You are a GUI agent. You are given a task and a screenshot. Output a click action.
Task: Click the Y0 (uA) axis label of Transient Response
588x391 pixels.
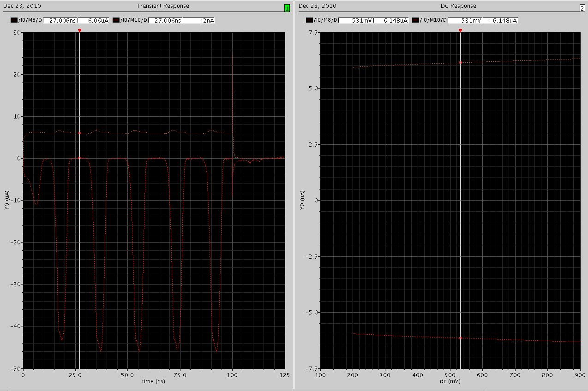point(6,200)
